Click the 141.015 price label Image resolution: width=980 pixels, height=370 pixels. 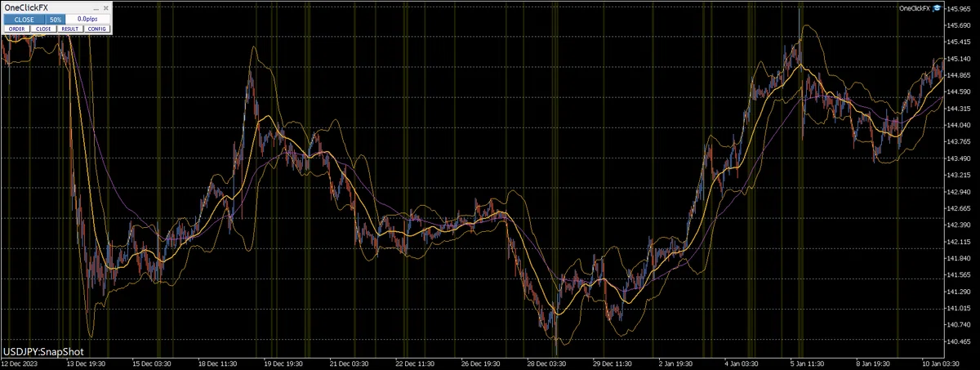point(959,309)
